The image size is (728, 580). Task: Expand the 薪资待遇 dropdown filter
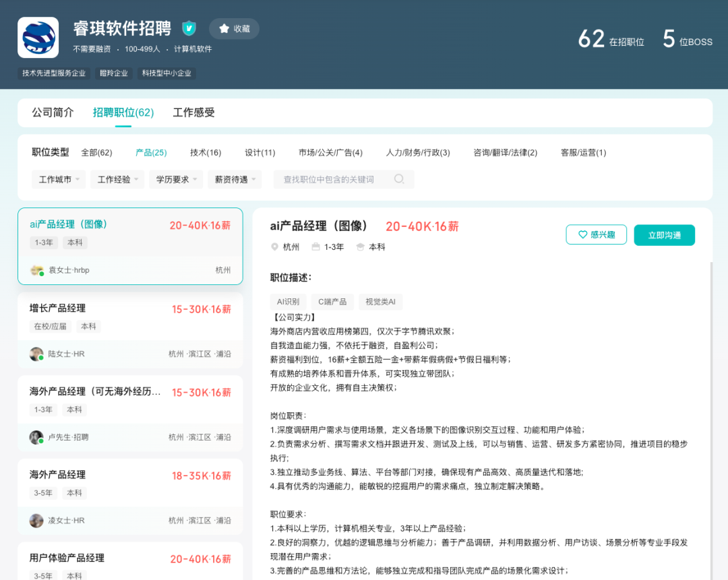tap(235, 180)
